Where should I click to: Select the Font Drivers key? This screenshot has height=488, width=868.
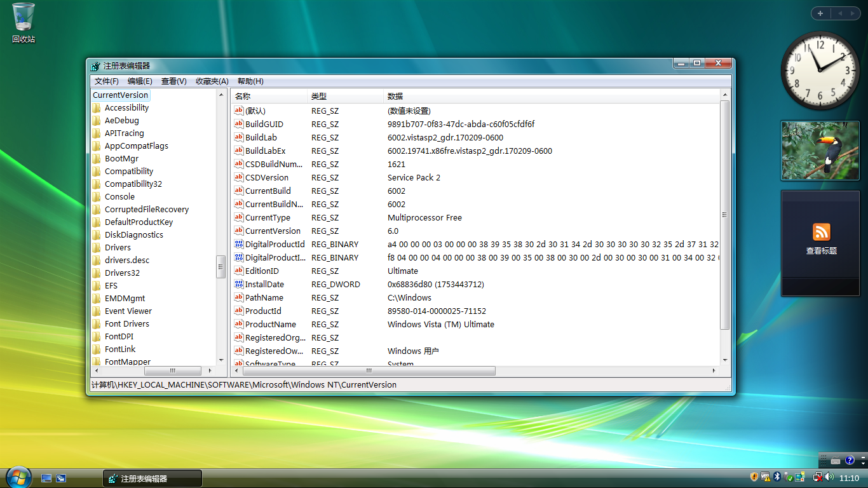pyautogui.click(x=127, y=323)
